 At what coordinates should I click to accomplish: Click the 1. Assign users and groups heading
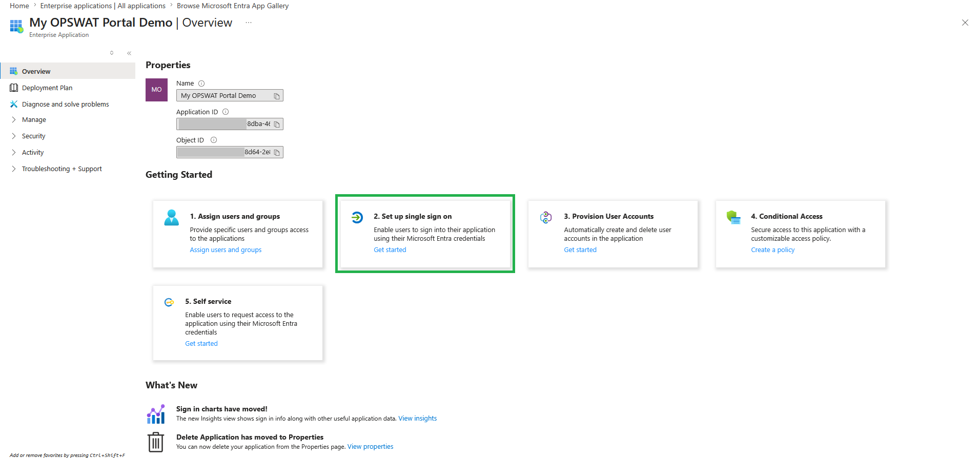(x=235, y=216)
